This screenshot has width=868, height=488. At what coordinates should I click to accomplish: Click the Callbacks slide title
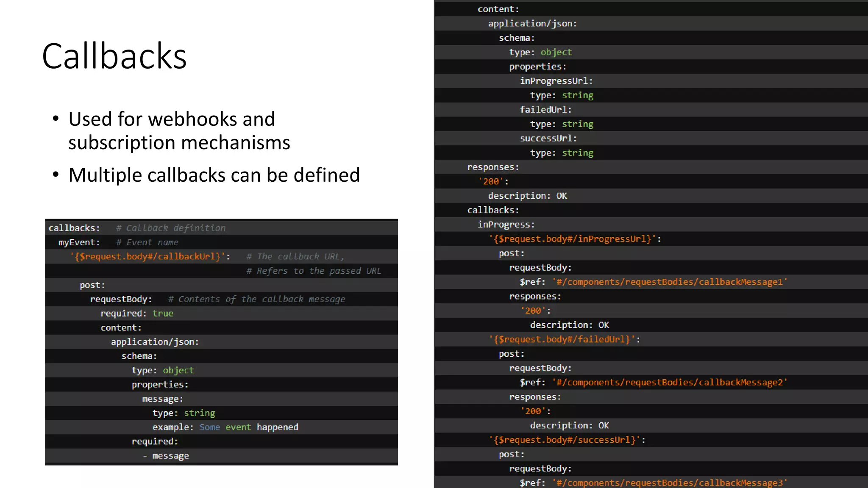114,56
